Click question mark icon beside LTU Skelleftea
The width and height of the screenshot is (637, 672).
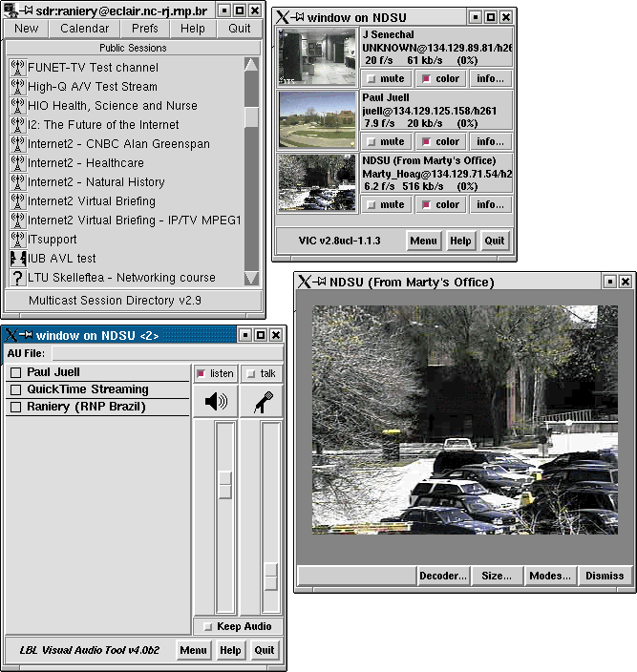click(17, 278)
